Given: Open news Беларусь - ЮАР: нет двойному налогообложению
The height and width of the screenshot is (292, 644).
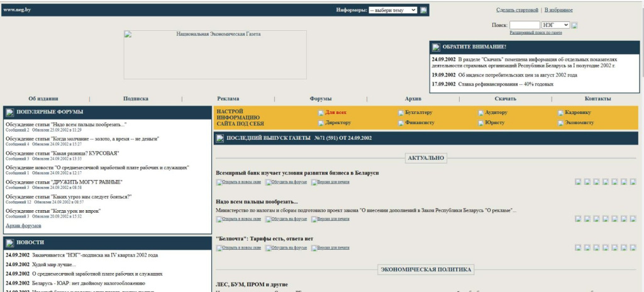Looking at the screenshot, I should pyautogui.click(x=88, y=283).
